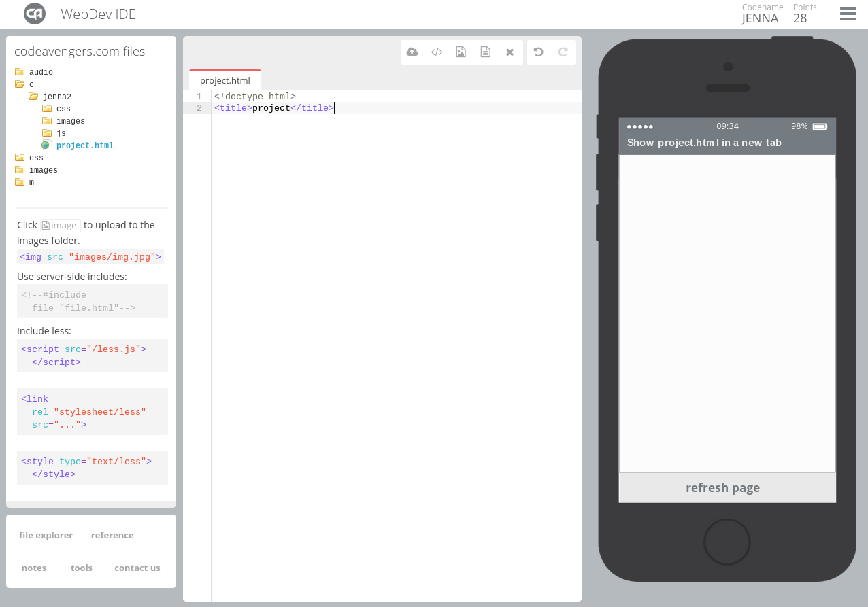Open project.html in the file tree
This screenshot has height=607, width=868.
tap(84, 145)
